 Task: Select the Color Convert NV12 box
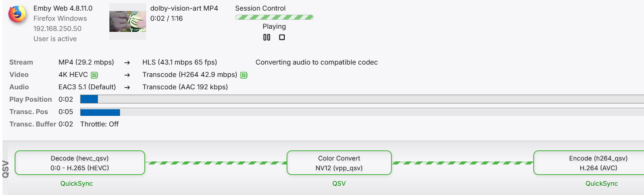click(x=339, y=163)
